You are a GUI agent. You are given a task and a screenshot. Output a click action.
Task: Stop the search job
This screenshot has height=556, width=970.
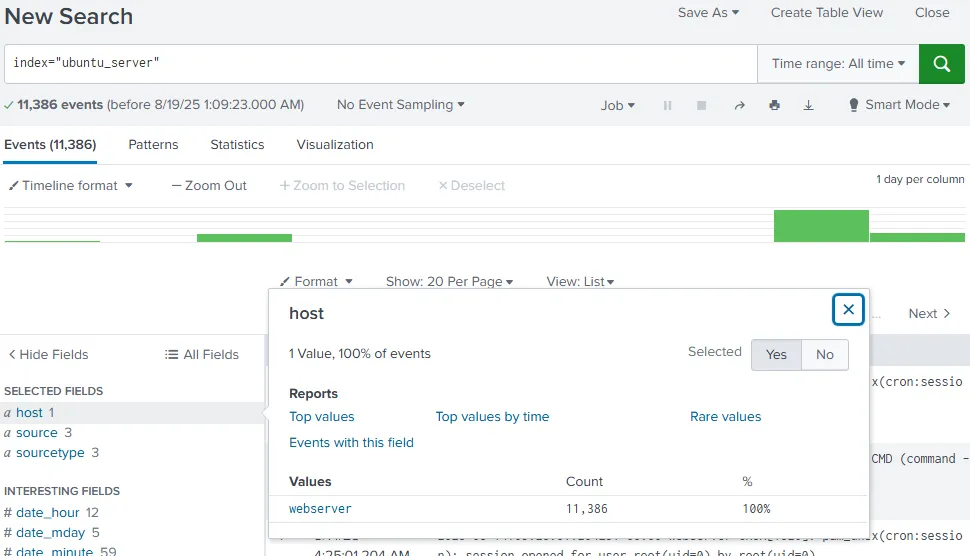coord(701,105)
